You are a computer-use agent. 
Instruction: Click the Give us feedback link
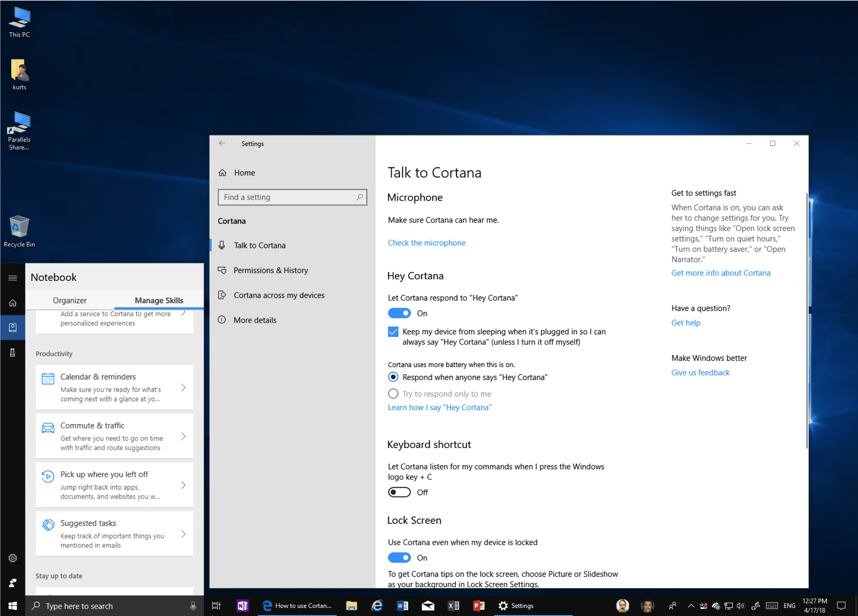coord(700,372)
